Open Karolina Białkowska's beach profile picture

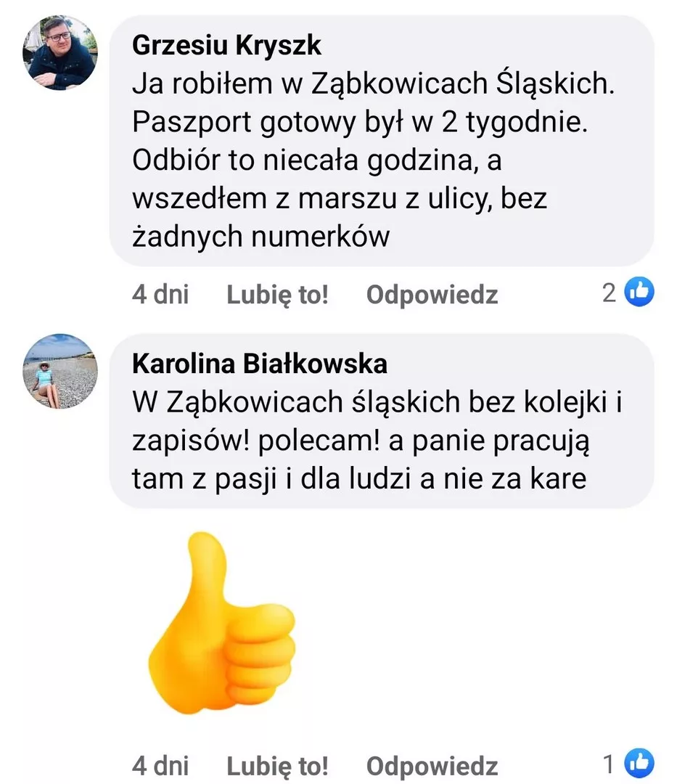click(x=60, y=371)
